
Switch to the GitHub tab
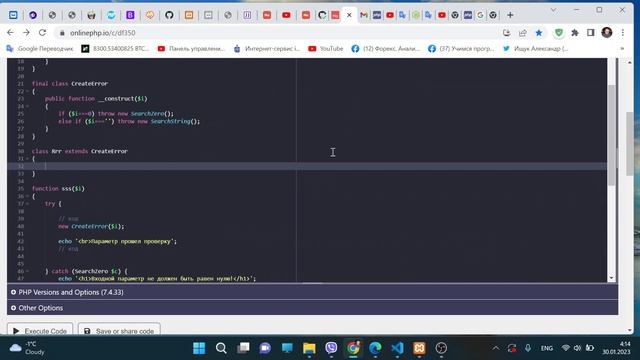tap(169, 15)
